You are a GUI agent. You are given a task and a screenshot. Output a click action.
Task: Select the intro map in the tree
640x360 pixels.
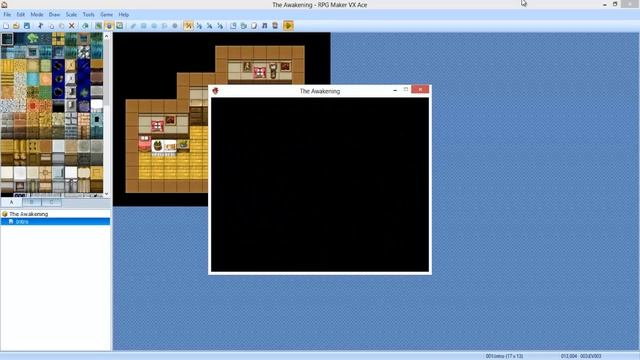[22, 222]
